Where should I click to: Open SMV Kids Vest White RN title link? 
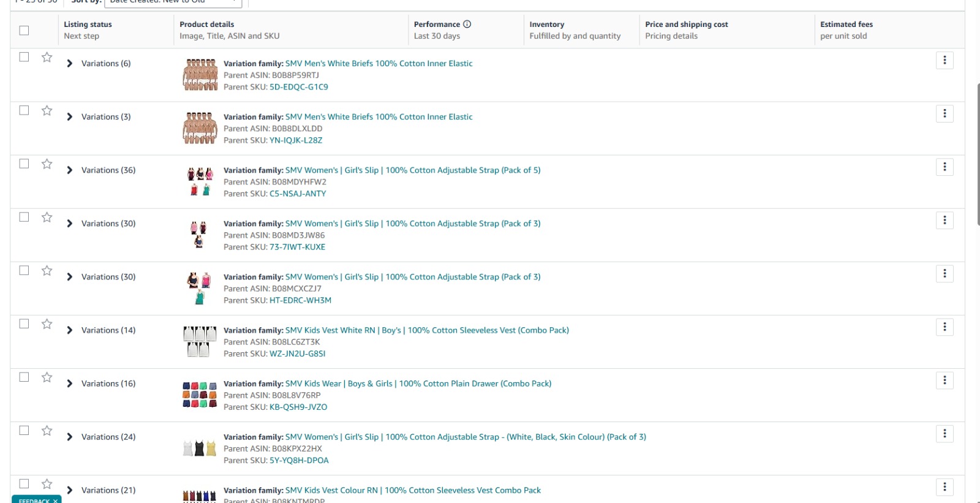pyautogui.click(x=330, y=330)
